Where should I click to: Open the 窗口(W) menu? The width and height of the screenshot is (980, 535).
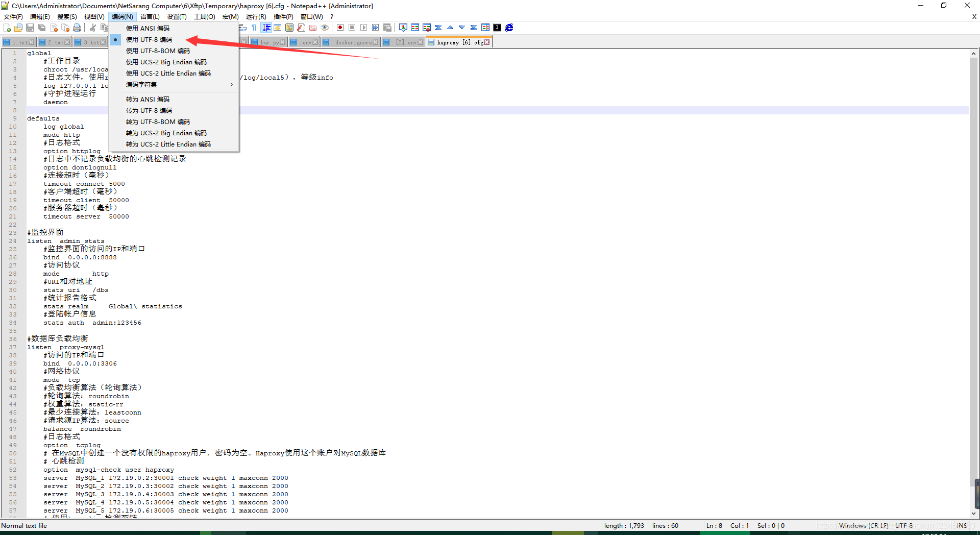click(x=311, y=17)
